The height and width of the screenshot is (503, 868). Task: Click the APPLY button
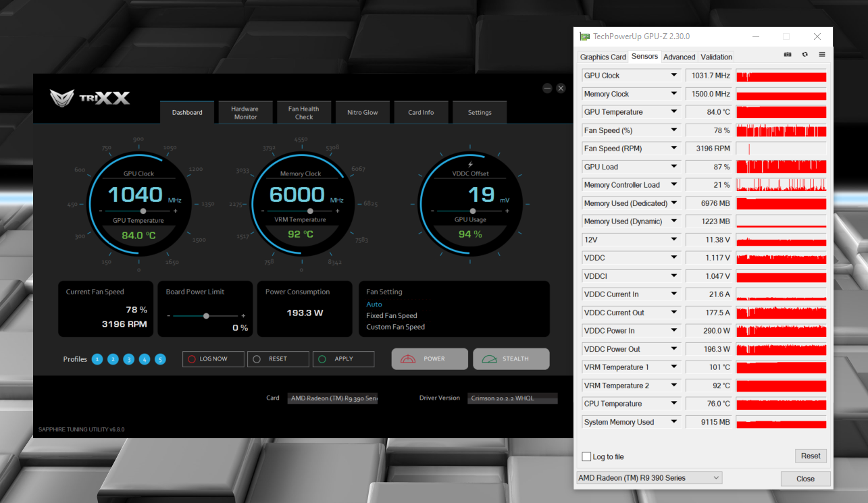[x=343, y=359]
